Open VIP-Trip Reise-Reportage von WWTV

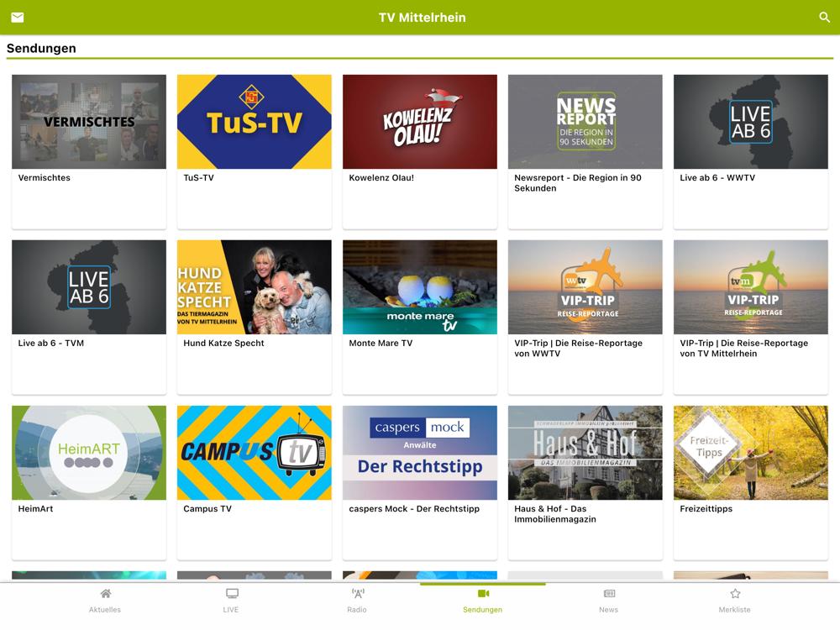tap(585, 318)
